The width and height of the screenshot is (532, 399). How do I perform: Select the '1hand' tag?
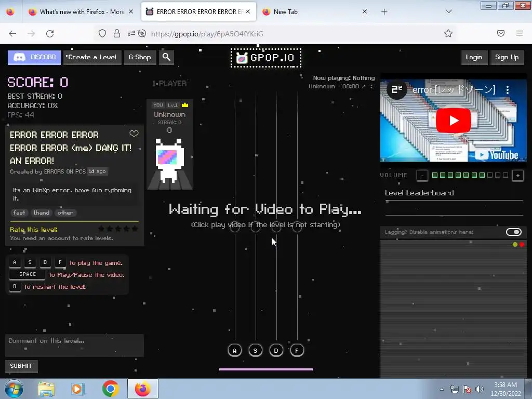[x=42, y=212]
